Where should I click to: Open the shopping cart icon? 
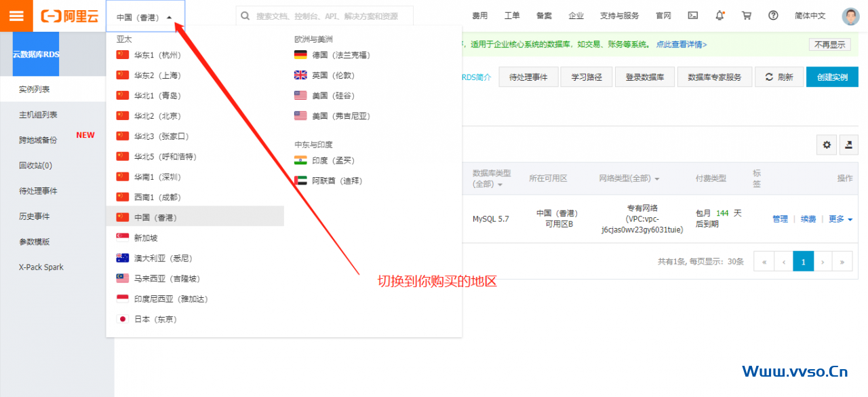pos(747,16)
